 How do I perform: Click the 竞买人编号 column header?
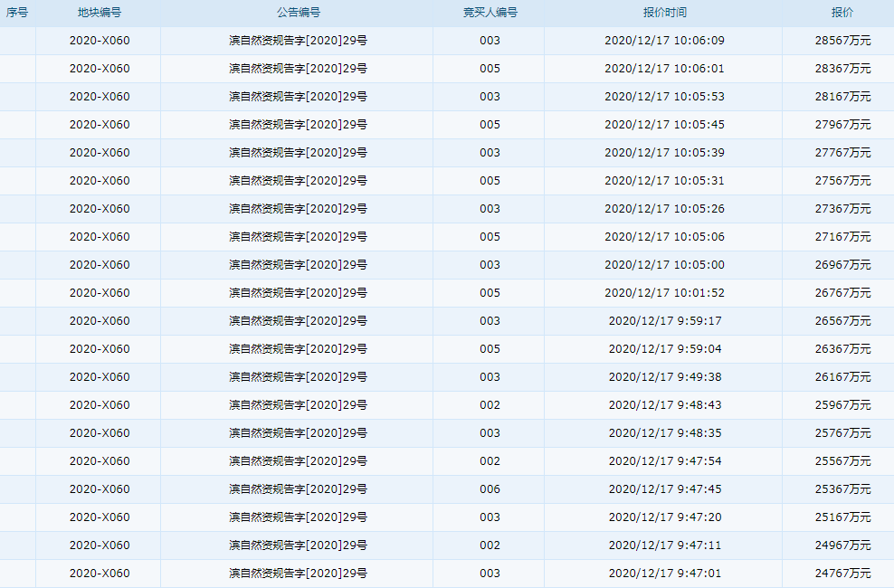point(490,13)
